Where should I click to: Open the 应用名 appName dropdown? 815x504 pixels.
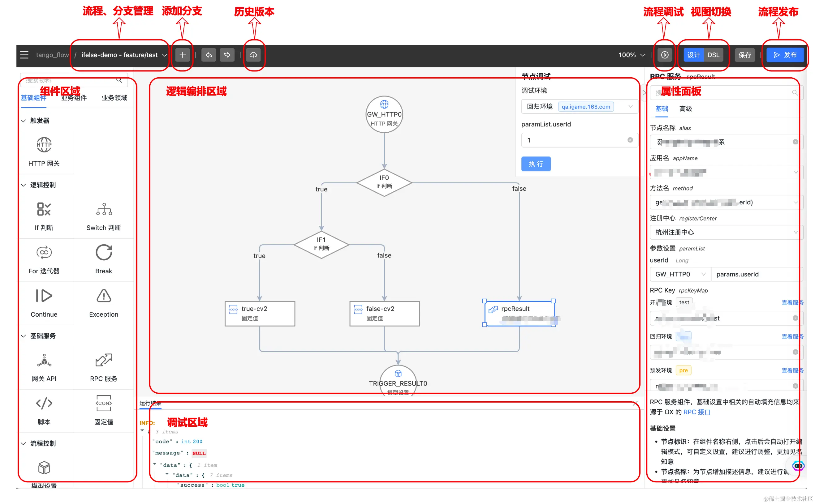(x=726, y=172)
